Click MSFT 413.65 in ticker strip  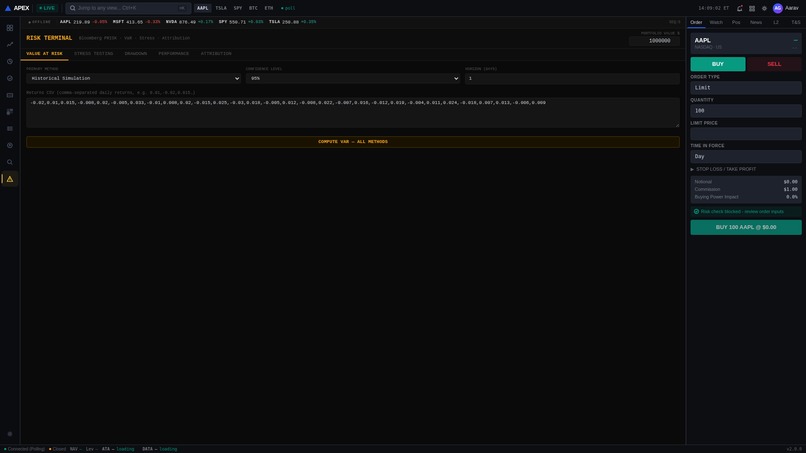(137, 22)
